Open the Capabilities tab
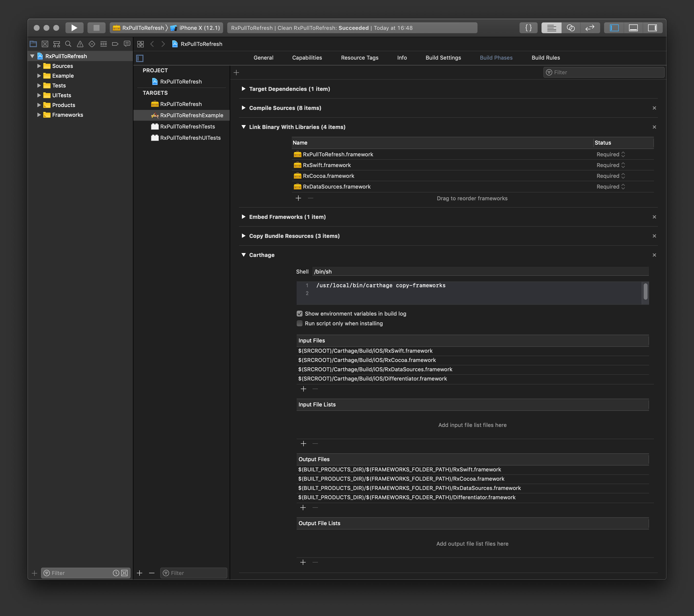The image size is (694, 616). 307,58
